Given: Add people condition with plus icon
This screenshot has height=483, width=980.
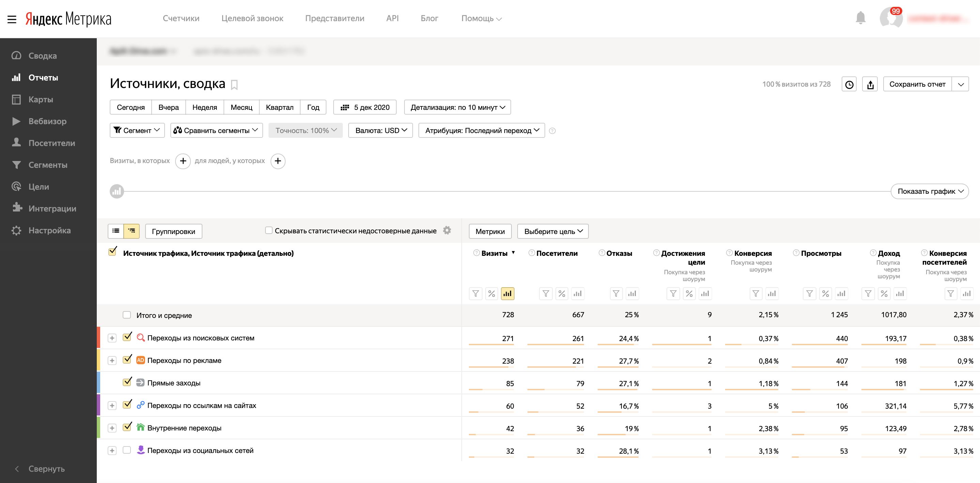Looking at the screenshot, I should pyautogui.click(x=278, y=161).
